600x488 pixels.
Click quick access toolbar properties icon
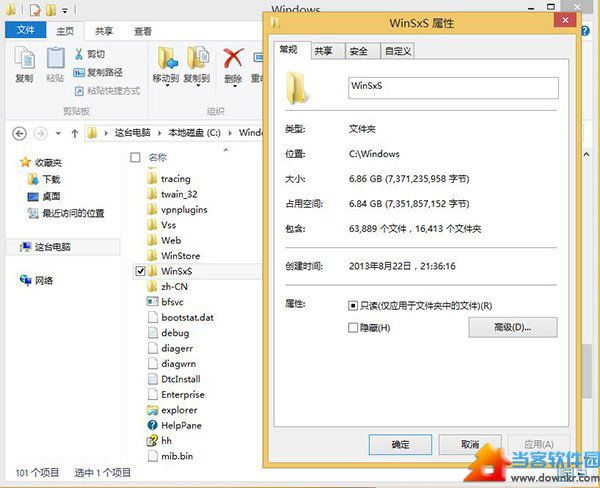[x=35, y=10]
